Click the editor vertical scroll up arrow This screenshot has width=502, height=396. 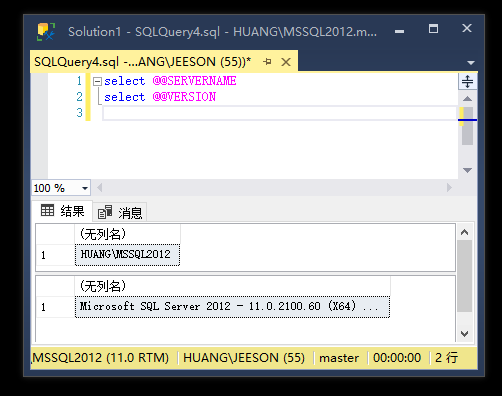click(x=467, y=98)
